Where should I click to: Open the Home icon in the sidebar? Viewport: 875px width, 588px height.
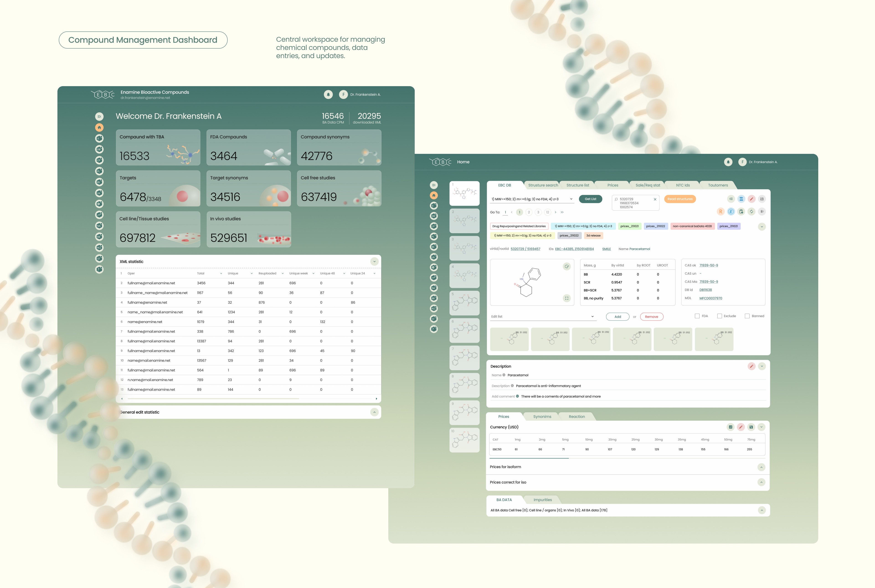coord(434,196)
